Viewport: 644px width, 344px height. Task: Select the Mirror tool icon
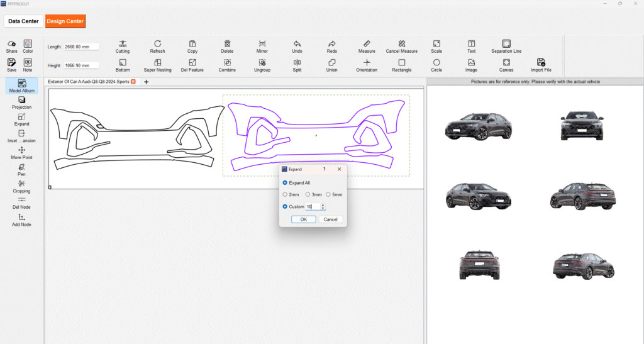click(x=262, y=43)
